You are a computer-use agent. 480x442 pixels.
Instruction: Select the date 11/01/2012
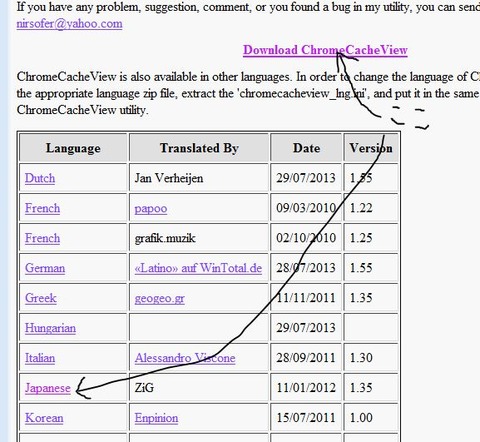(306, 388)
